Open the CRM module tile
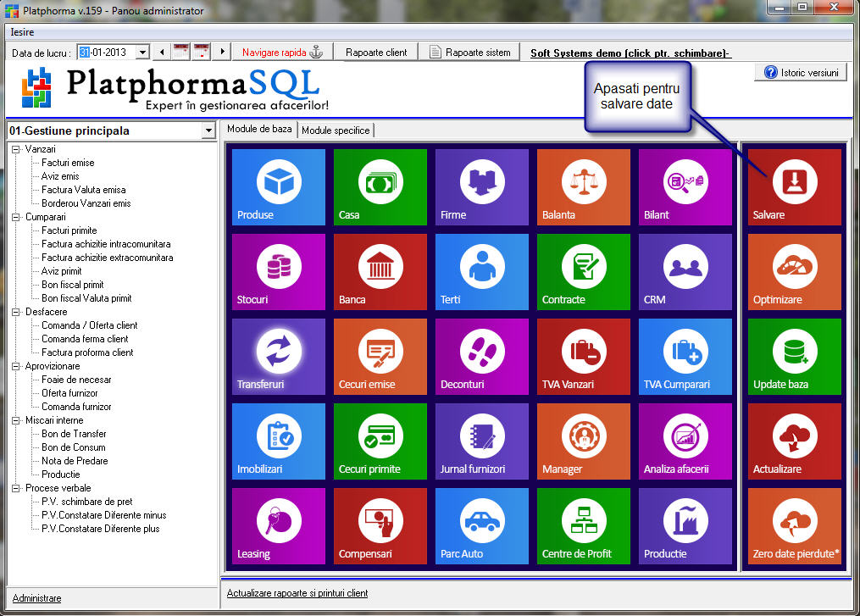 [x=685, y=272]
